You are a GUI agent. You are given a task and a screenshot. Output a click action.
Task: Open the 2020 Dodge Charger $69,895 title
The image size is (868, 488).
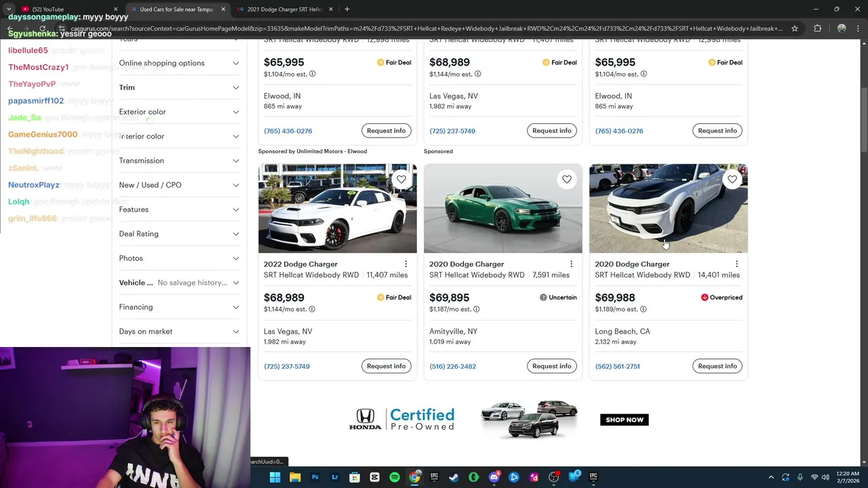click(x=467, y=264)
